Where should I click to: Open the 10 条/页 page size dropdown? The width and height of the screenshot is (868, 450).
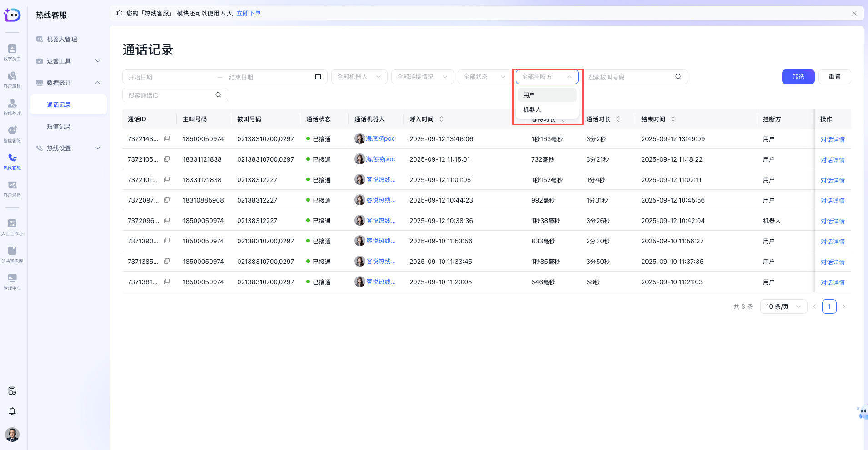(783, 307)
